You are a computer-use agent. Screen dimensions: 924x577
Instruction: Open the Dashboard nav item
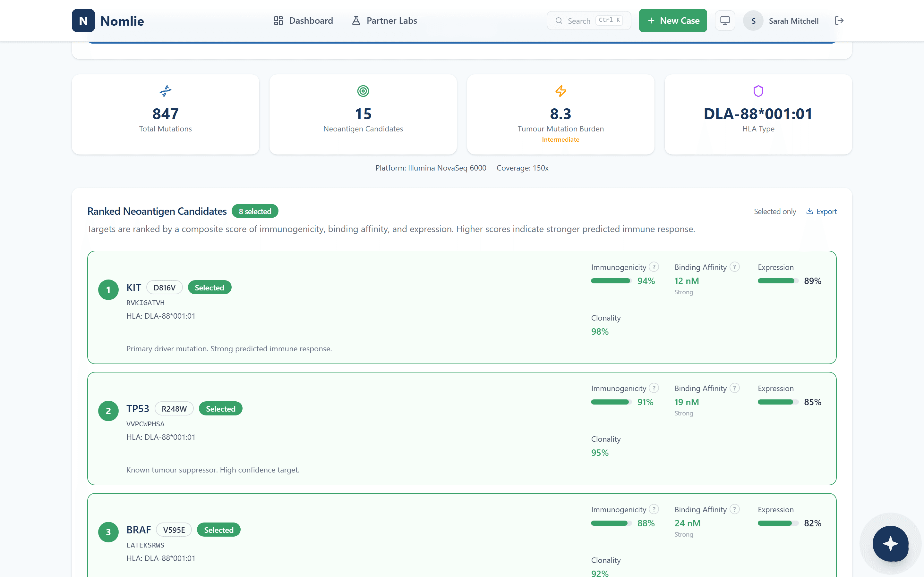(x=304, y=21)
